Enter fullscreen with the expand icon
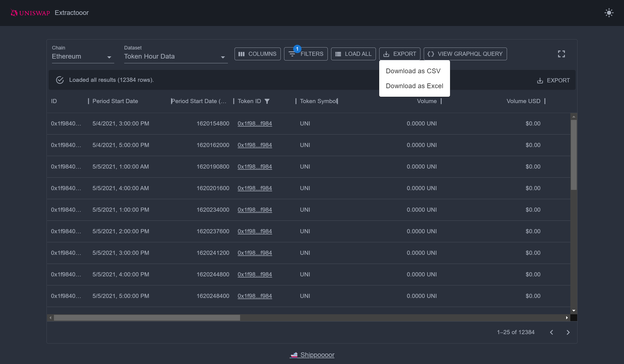This screenshot has width=624, height=364. [561, 54]
